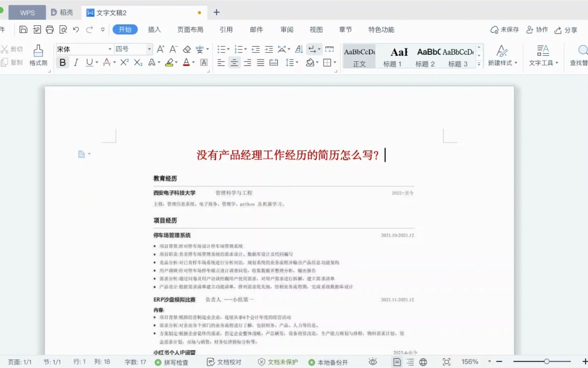Expand borders dropdown arrow
Image resolution: width=588 pixels, height=368 pixels.
[335, 63]
